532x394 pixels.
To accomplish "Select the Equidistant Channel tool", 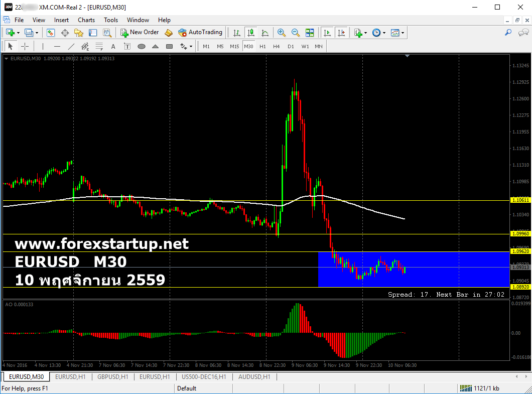I will tap(85, 46).
